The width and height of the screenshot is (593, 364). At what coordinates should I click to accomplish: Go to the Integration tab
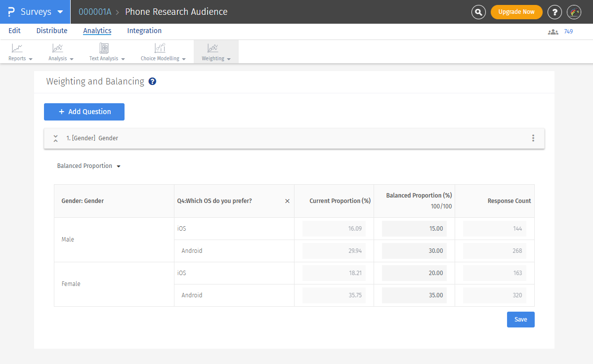tap(144, 31)
